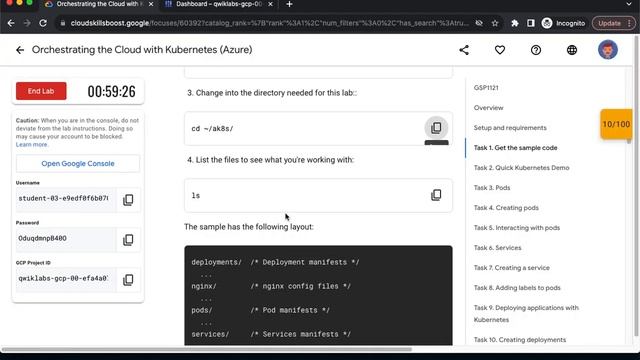This screenshot has width=640, height=360.
Task: Click browser forward navigation arrow
Action: 27,23
